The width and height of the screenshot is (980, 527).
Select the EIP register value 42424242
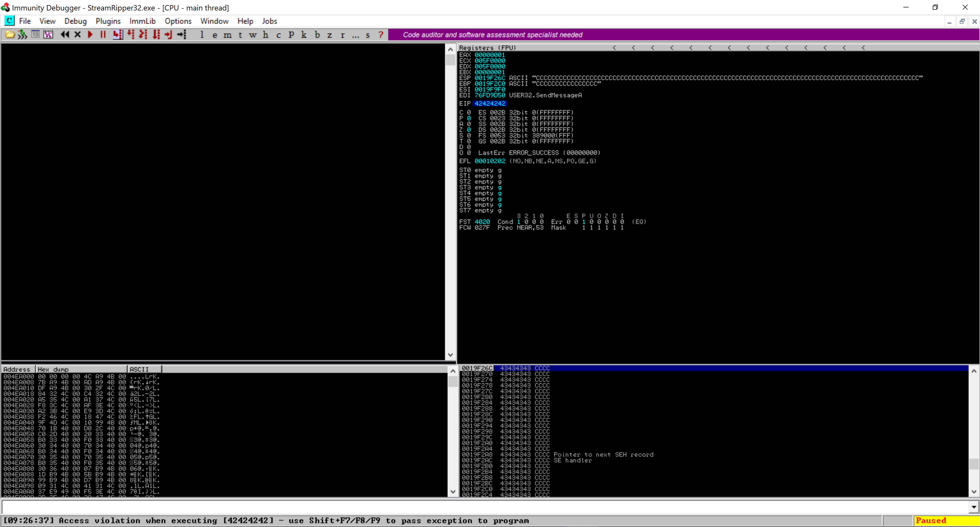pyautogui.click(x=490, y=104)
